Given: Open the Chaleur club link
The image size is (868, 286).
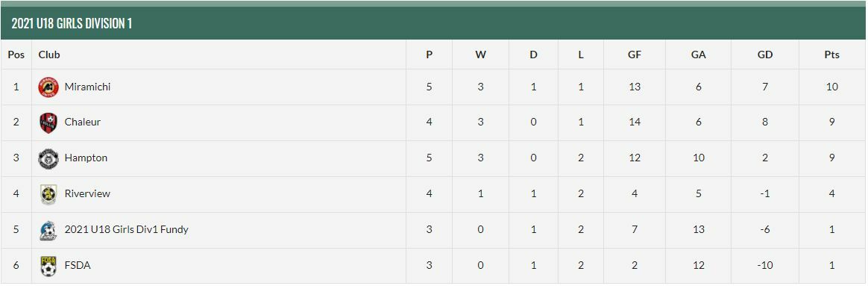Looking at the screenshot, I should [83, 122].
